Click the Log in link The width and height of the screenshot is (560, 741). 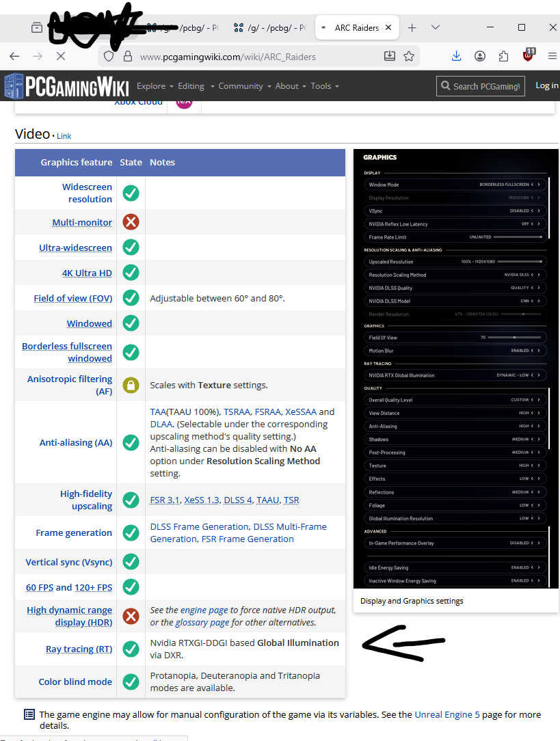pos(547,85)
